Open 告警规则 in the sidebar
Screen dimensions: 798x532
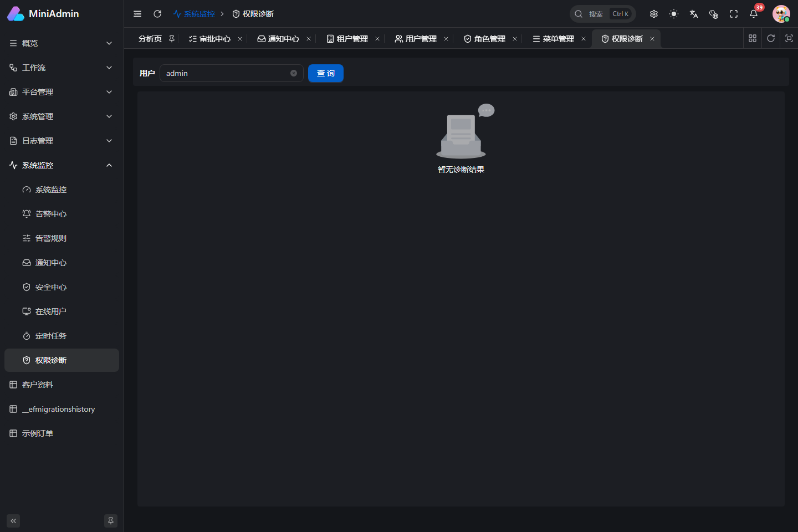62,238
